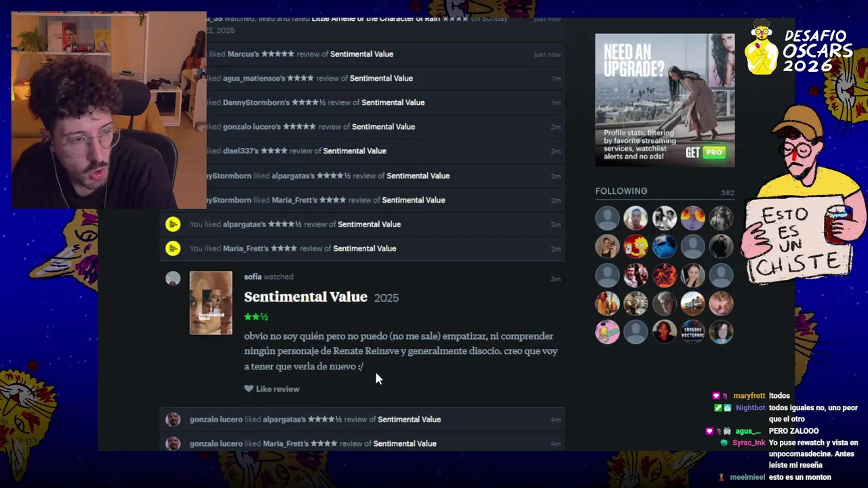This screenshot has width=868, height=488.
Task: Click 'Little Amélie or the Character of Rain' title
Action: 376,19
